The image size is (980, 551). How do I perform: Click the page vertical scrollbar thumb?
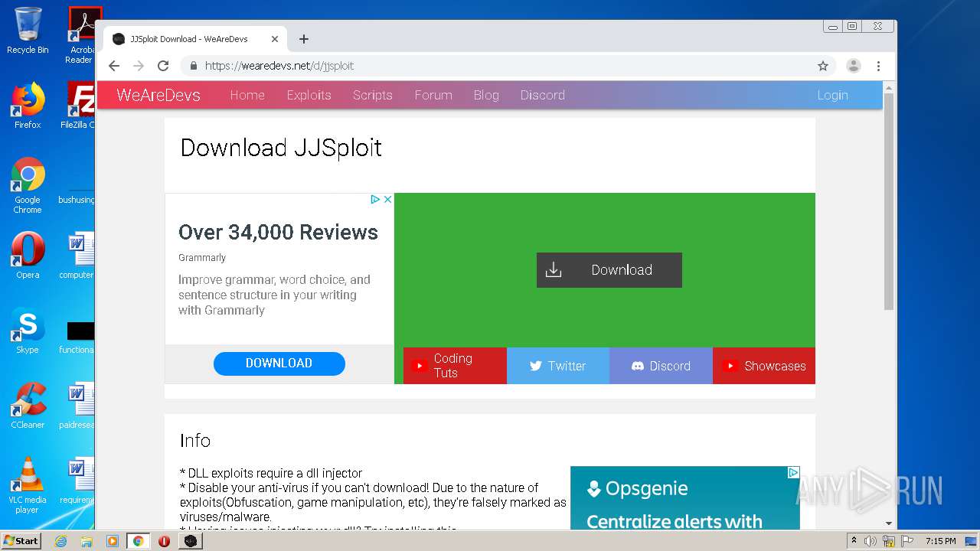889,202
